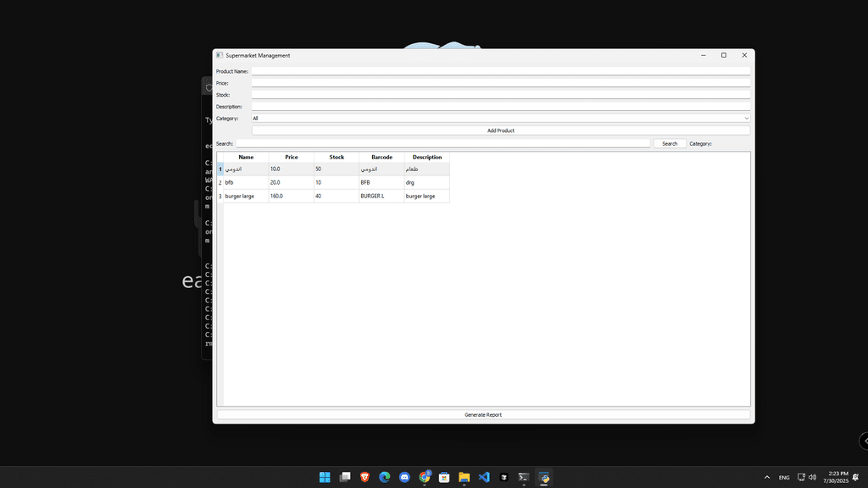Viewport: 868px width, 488px height.
Task: Focus the Price input field
Action: click(501, 83)
